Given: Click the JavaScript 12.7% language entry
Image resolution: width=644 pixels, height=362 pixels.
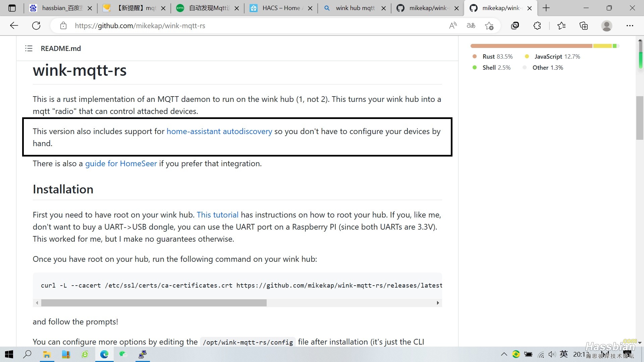Looking at the screenshot, I should click(x=552, y=57).
